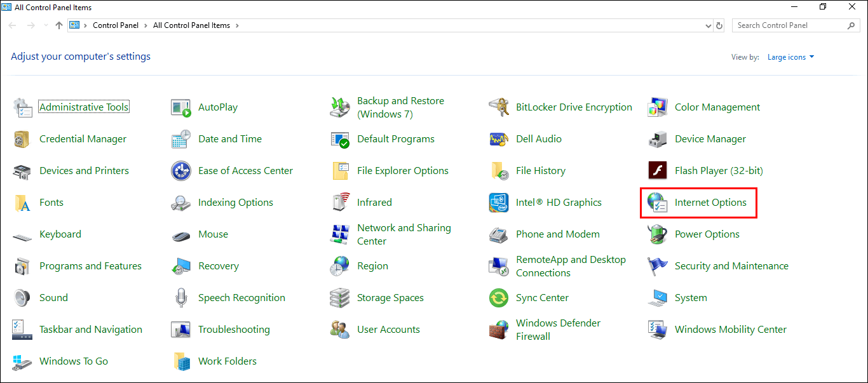Expand the address bar history dropdown arrow
This screenshot has height=383, width=868.
(709, 26)
